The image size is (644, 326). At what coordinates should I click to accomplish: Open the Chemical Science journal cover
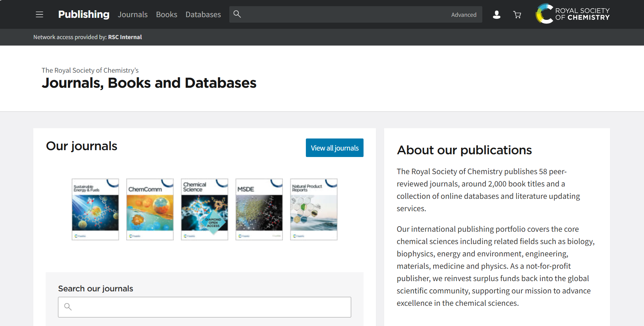click(205, 209)
